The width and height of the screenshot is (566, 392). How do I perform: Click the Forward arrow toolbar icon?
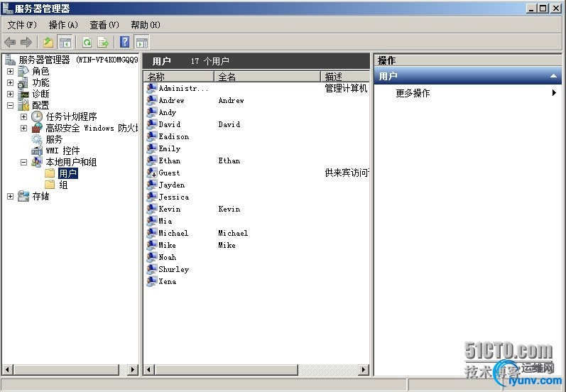[x=26, y=42]
